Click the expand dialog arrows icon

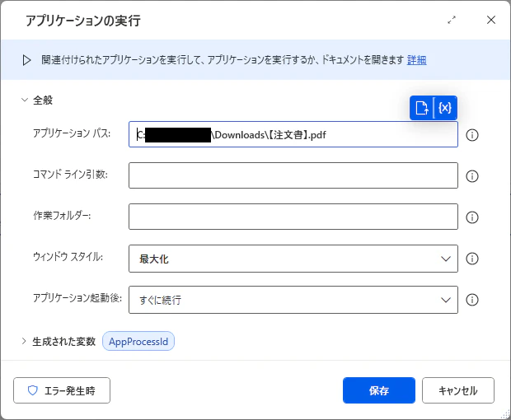click(452, 20)
